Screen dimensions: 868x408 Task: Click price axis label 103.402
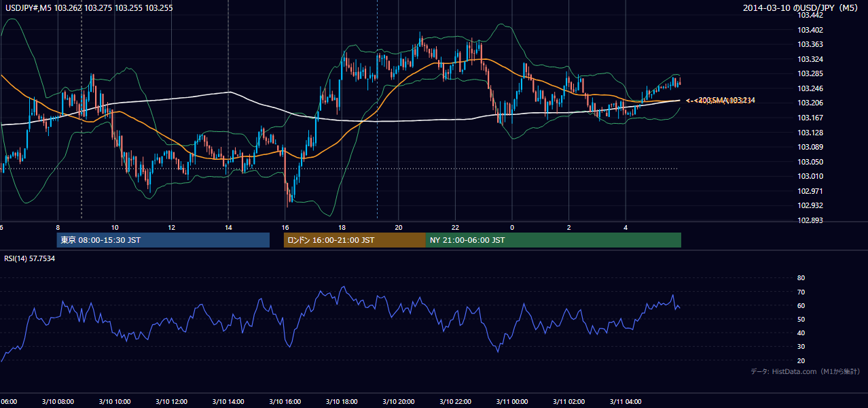pyautogui.click(x=810, y=30)
